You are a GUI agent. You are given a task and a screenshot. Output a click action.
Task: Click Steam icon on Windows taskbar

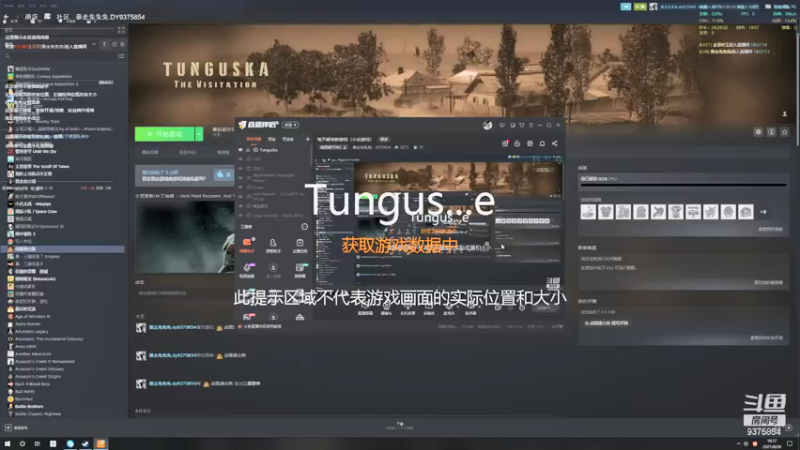click(85, 444)
